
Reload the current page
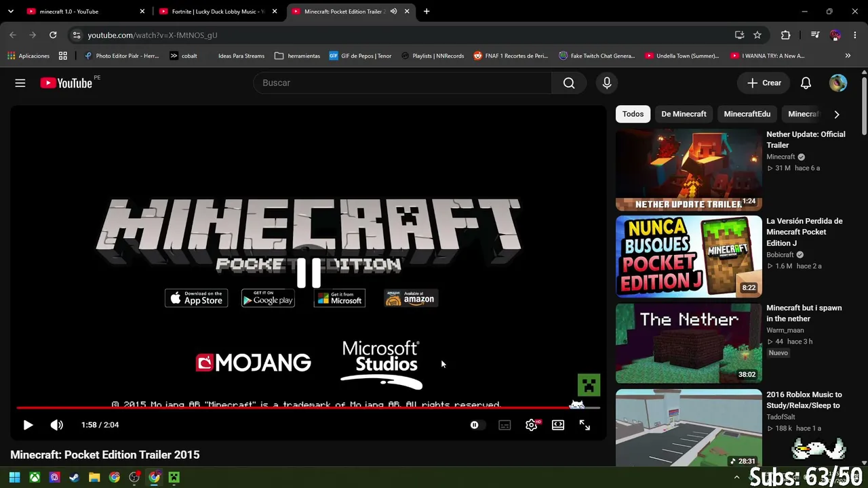53,35
